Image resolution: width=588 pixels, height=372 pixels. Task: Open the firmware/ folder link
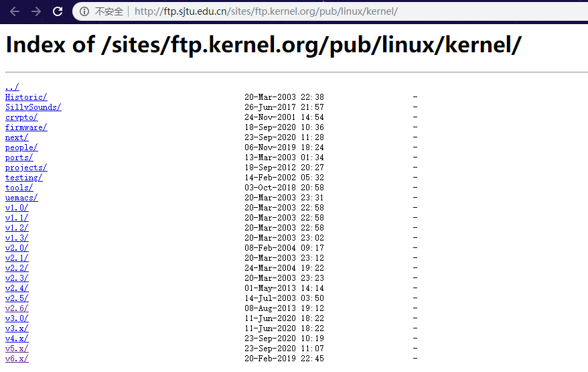[x=26, y=127]
